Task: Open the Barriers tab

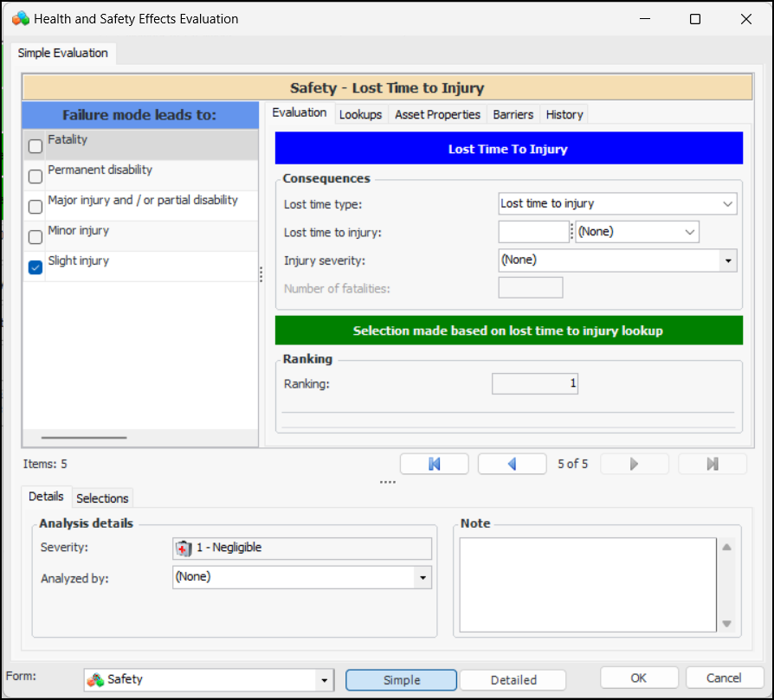Action: coord(513,114)
